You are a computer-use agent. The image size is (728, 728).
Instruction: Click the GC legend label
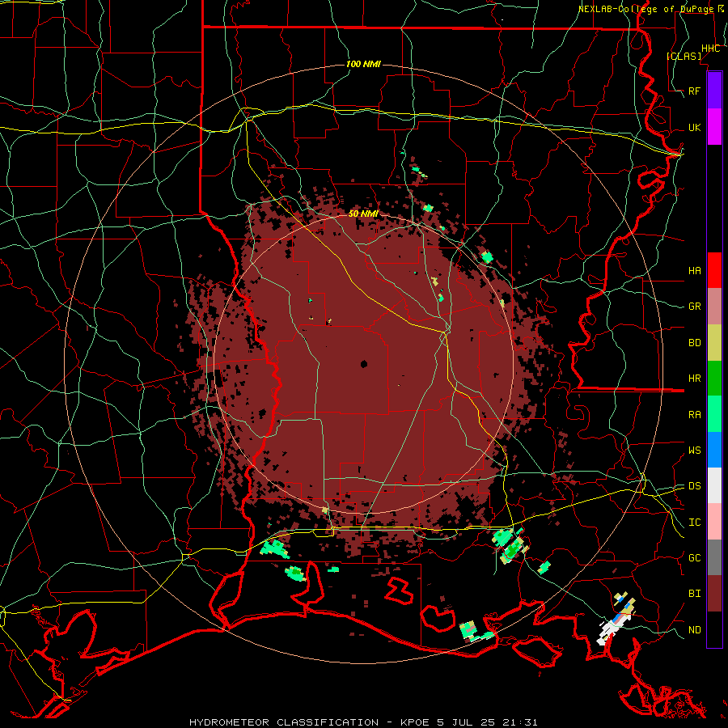point(695,558)
